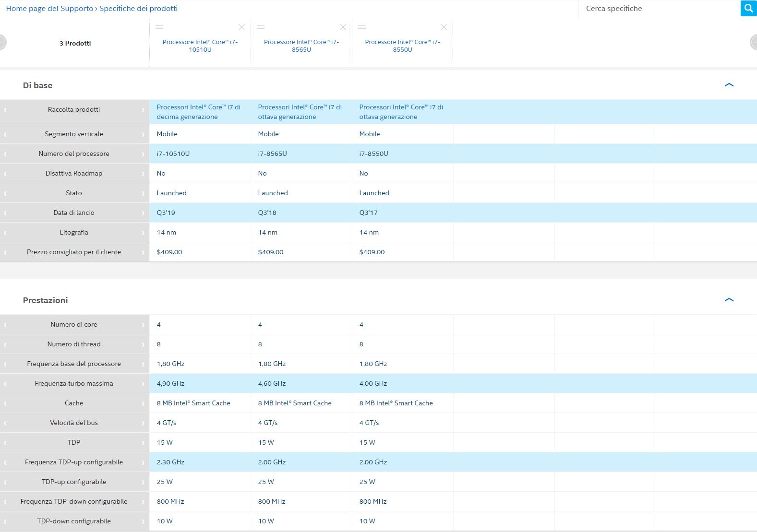Remove the i7-10510U processor from comparison
Image resolution: width=757 pixels, height=532 pixels.
242,27
